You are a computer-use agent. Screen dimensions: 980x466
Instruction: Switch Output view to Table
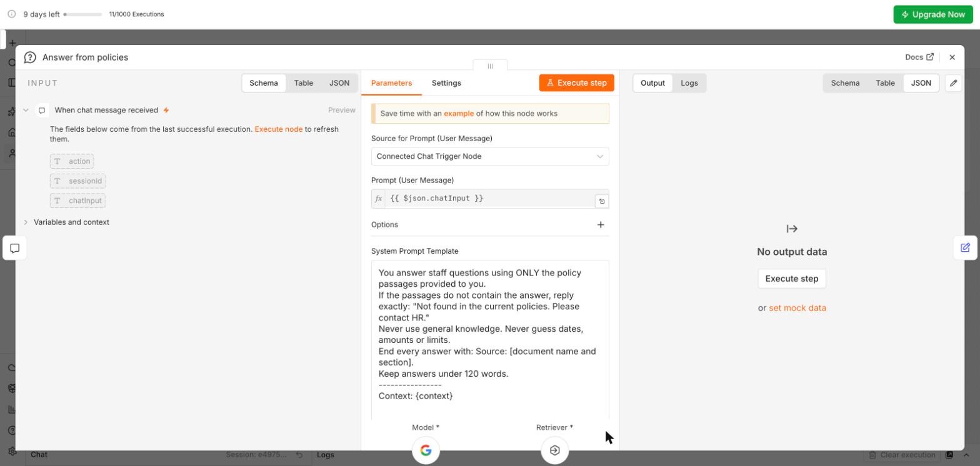885,83
